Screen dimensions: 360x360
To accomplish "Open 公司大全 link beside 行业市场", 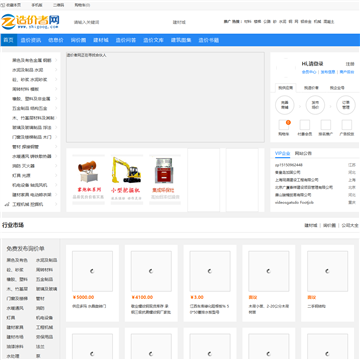I will 350,225.
